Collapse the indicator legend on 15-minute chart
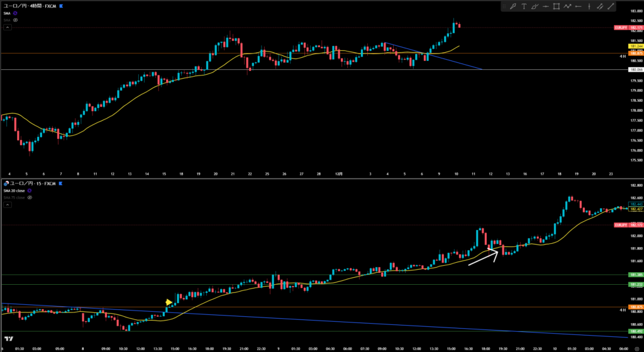This screenshot has height=352, width=644. pyautogui.click(x=7, y=205)
